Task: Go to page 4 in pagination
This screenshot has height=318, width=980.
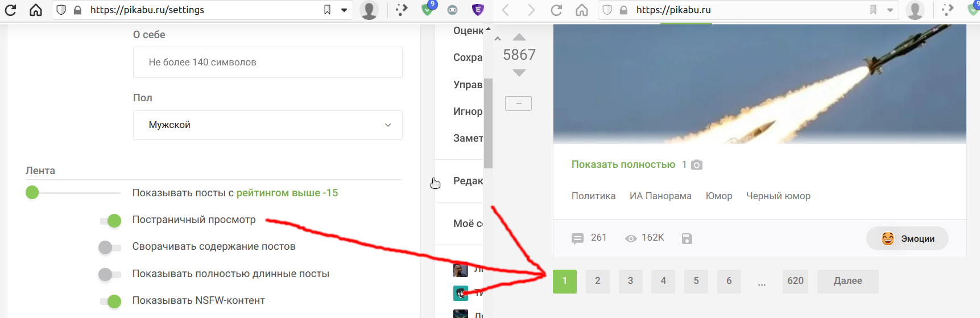Action: point(663,282)
